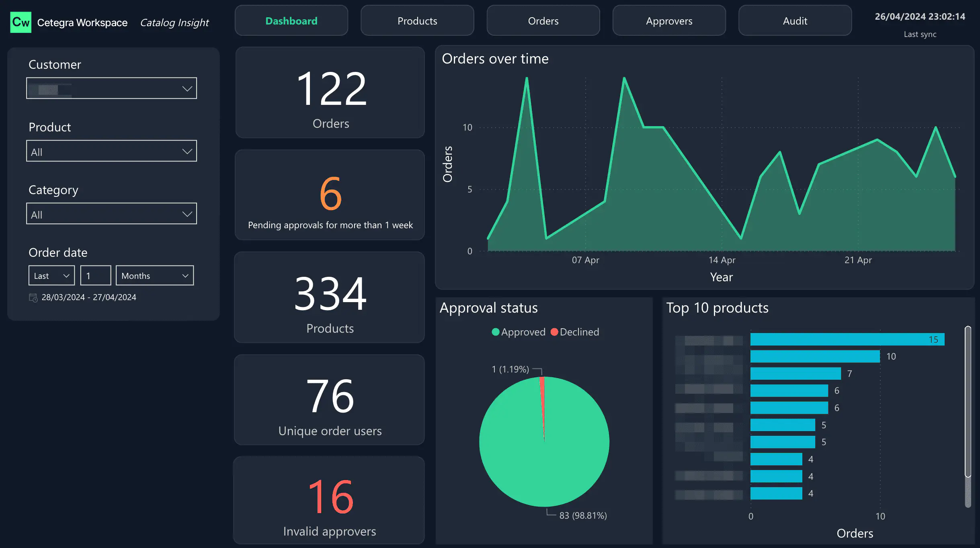Click the Top 10 products scrollbar
This screenshot has width=980, height=548.
[x=968, y=402]
